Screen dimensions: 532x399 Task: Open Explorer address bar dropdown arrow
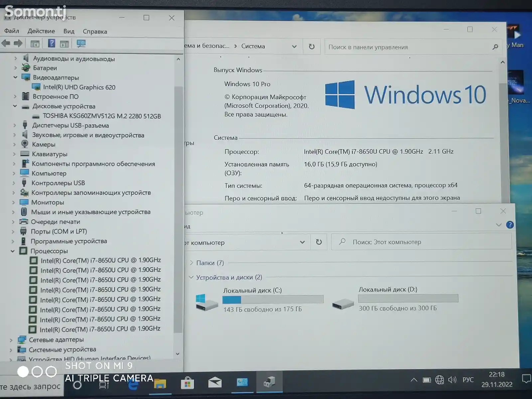point(302,242)
